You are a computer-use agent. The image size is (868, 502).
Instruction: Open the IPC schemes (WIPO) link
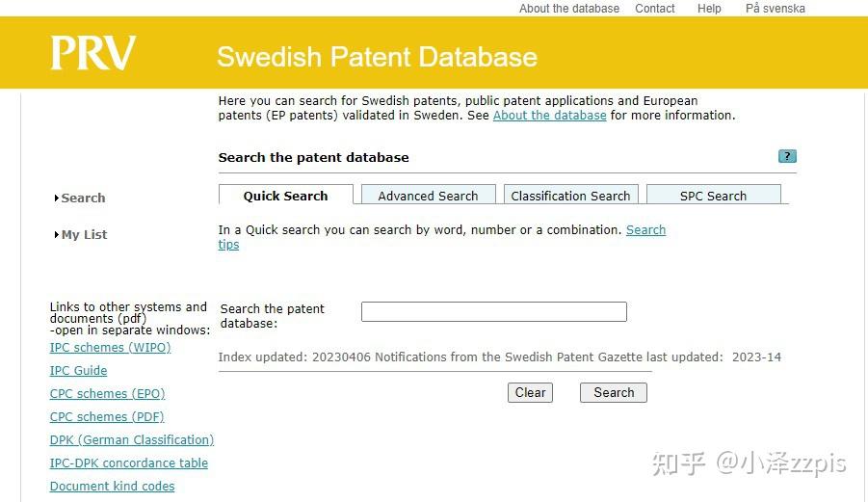(x=110, y=348)
